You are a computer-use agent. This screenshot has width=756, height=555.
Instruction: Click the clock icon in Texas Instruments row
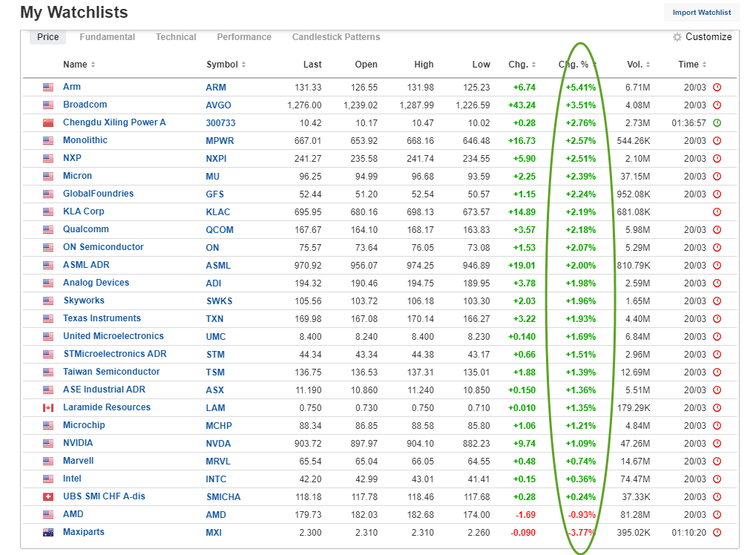tap(717, 319)
